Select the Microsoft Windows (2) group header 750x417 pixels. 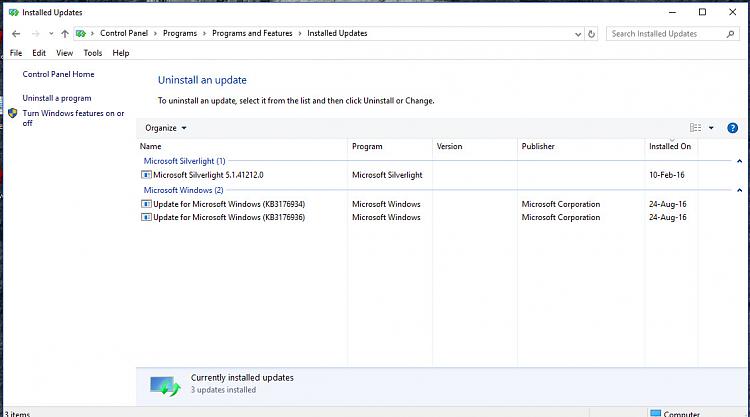[183, 190]
